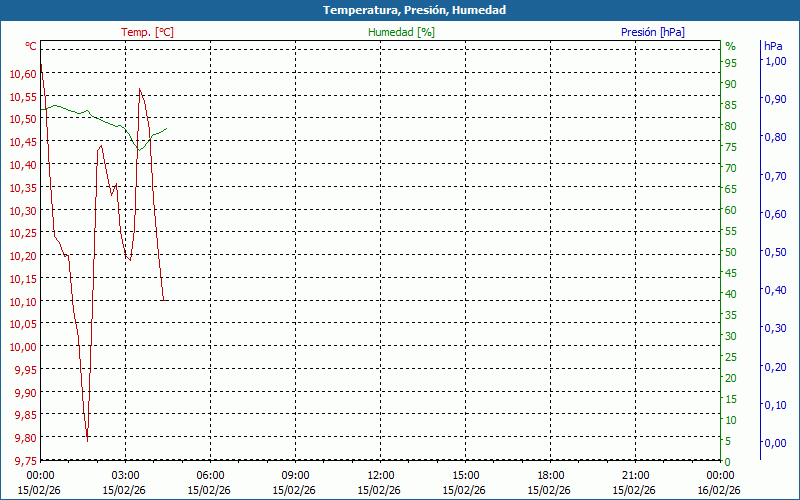800x500 pixels.
Task: Click the chart title Temperatura, Presión, Humedad
Action: pos(400,10)
